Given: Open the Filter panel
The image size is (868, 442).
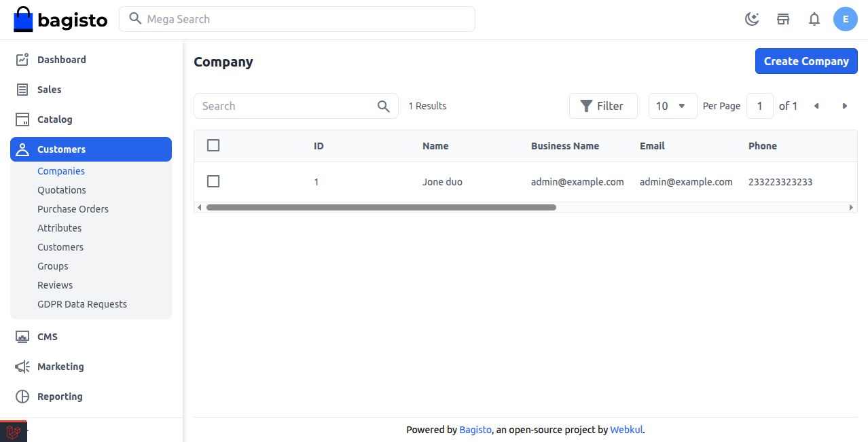Looking at the screenshot, I should click(x=603, y=106).
